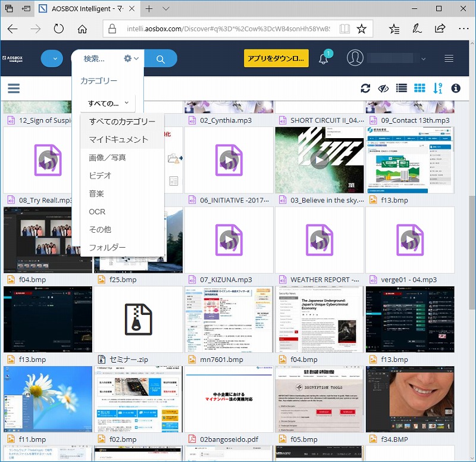Select マイドキュメント option

click(123, 139)
